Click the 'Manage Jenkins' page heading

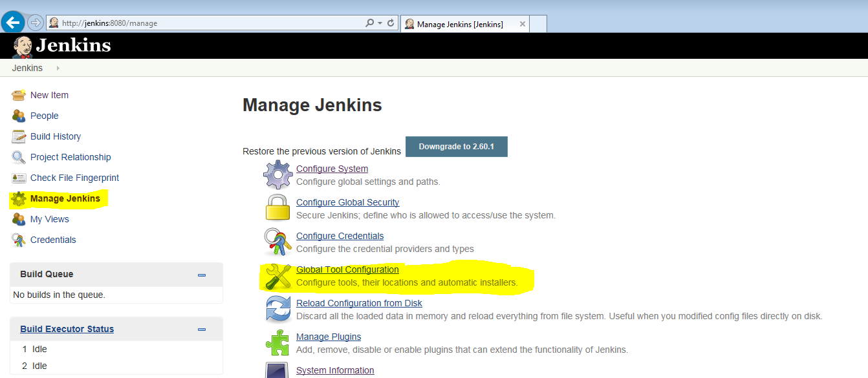point(312,105)
